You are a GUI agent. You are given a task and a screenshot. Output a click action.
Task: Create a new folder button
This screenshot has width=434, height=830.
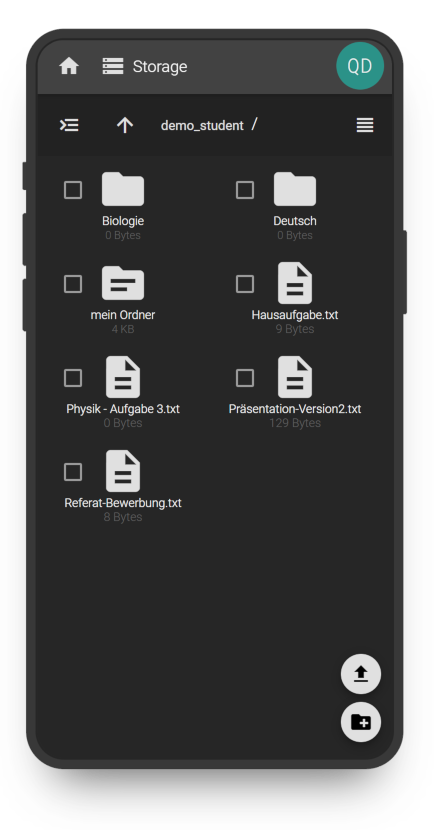point(361,721)
